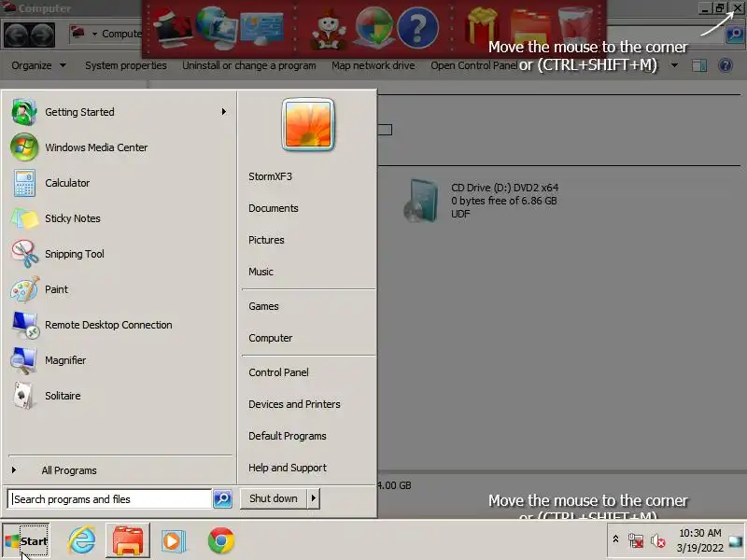
Task: Click the Back arrow in Computer window
Action: click(x=17, y=35)
